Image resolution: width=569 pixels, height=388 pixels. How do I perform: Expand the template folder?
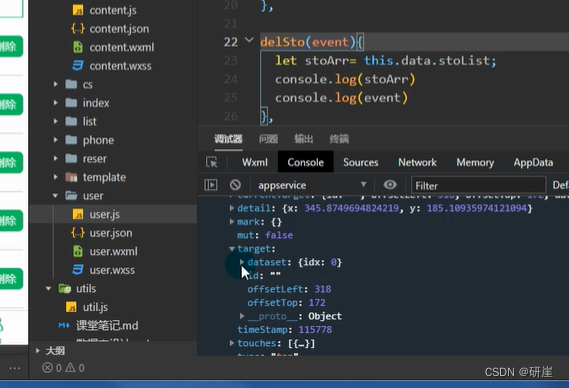56,177
